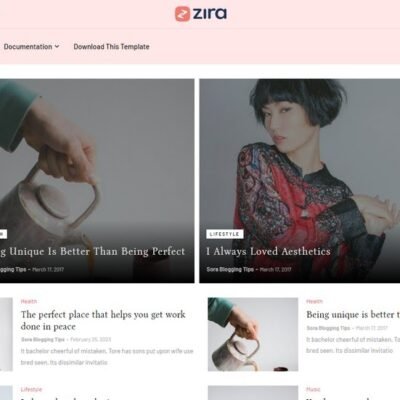Select Health label above Being unique post
Image resolution: width=400 pixels, height=400 pixels.
point(314,301)
